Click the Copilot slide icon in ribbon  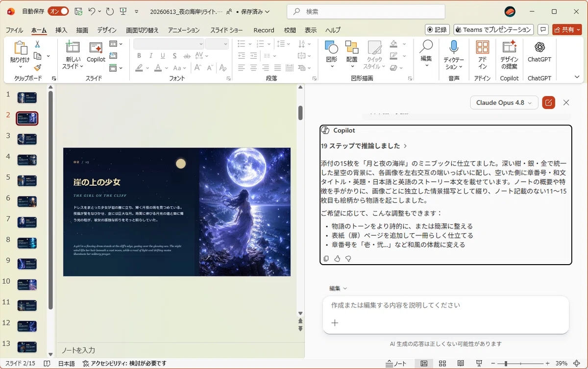tap(96, 47)
